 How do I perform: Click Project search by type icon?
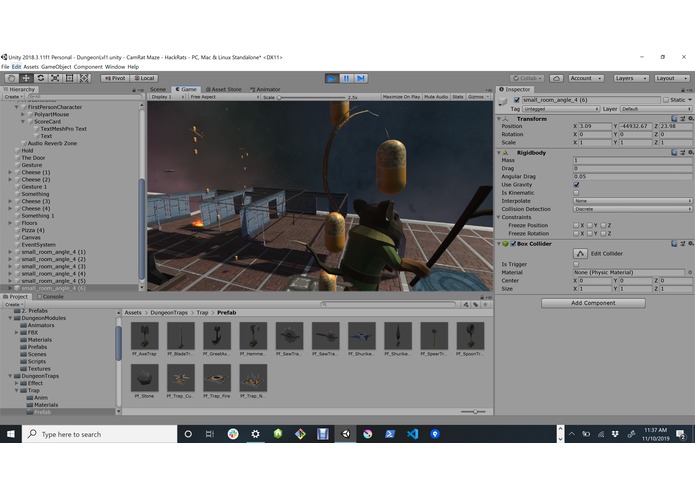point(466,304)
